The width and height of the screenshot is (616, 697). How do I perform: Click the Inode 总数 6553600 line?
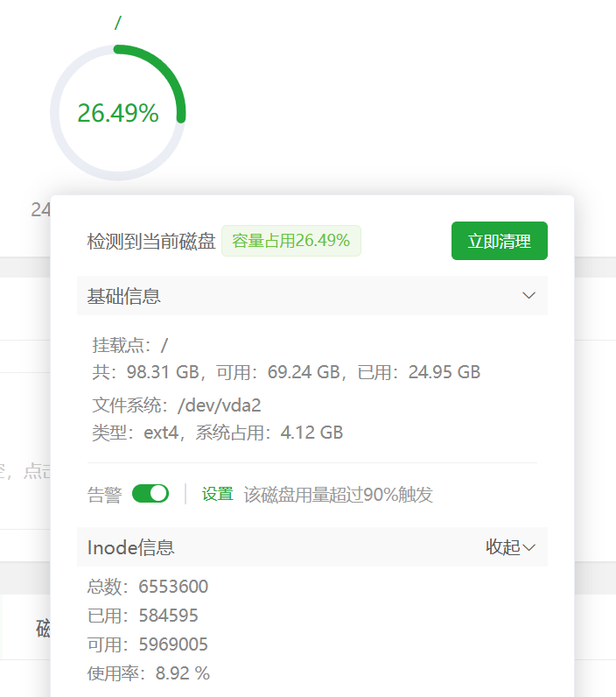(148, 587)
